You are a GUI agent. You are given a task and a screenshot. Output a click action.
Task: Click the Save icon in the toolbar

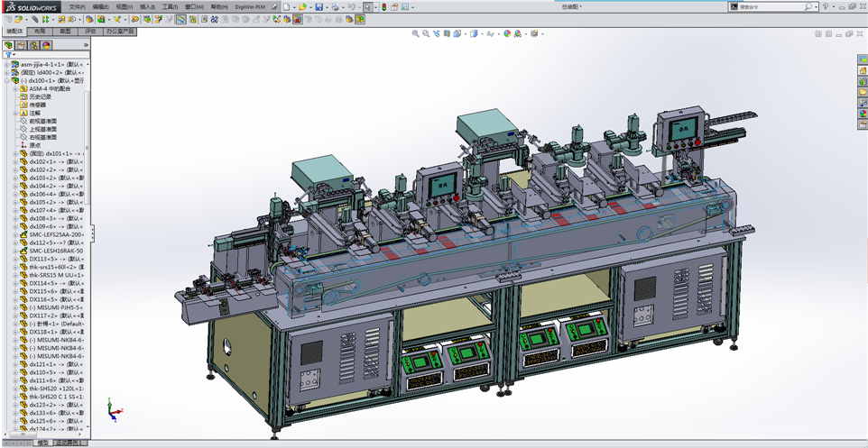[x=319, y=7]
